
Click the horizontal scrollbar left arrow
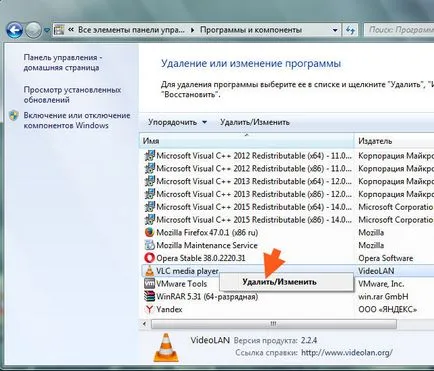pos(144,324)
